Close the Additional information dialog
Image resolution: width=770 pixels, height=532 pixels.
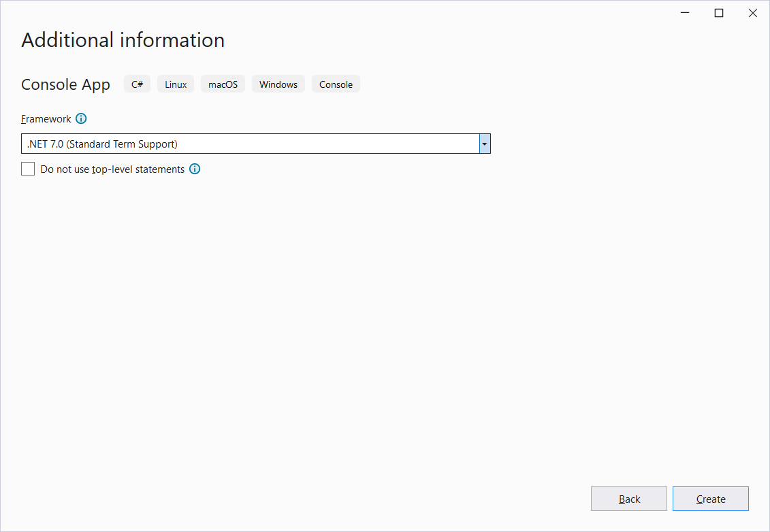[x=752, y=13]
